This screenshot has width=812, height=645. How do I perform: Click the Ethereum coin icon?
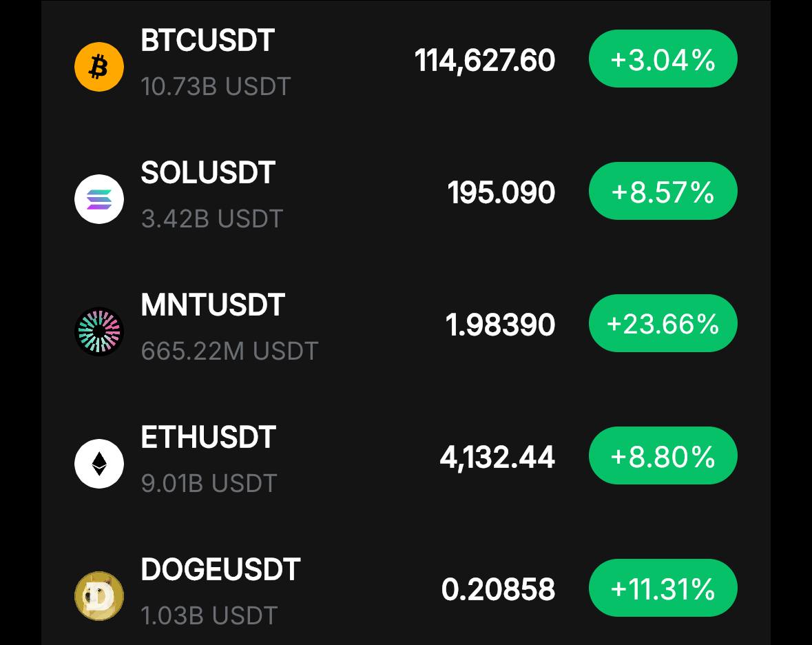(x=99, y=464)
